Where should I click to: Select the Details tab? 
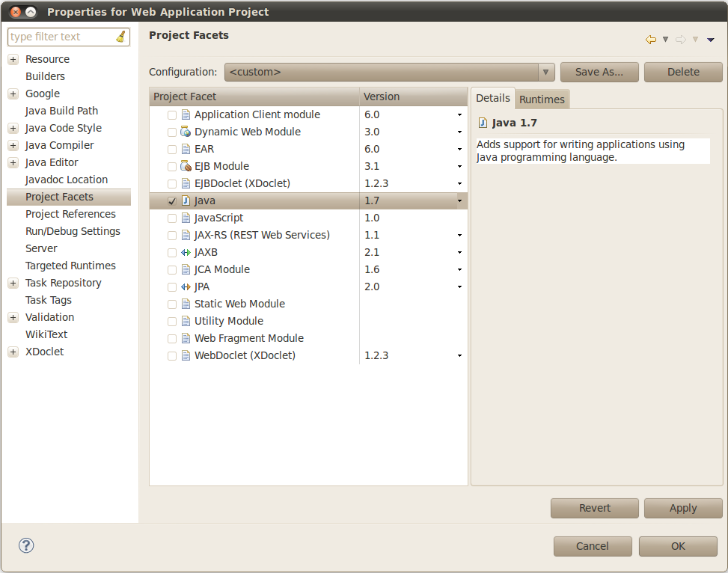(493, 98)
